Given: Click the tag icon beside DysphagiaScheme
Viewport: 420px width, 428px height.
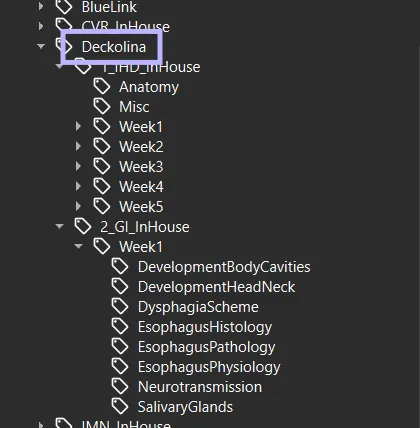Looking at the screenshot, I should click(120, 306).
